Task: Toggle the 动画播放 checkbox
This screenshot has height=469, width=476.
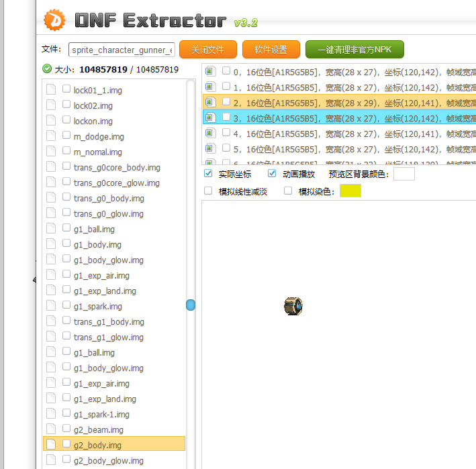Action: 272,174
